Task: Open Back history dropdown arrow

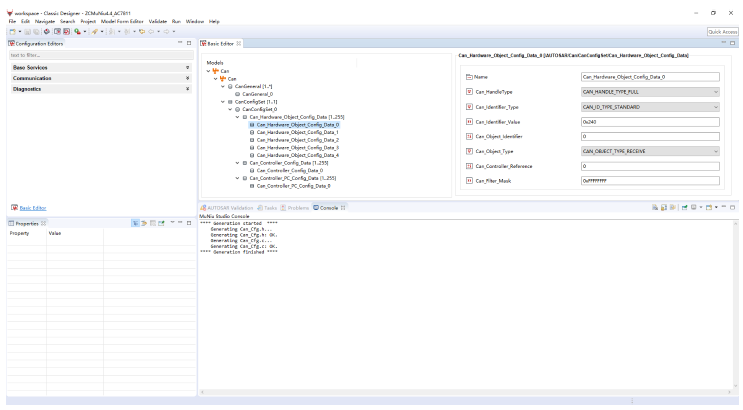Action: (x=158, y=32)
